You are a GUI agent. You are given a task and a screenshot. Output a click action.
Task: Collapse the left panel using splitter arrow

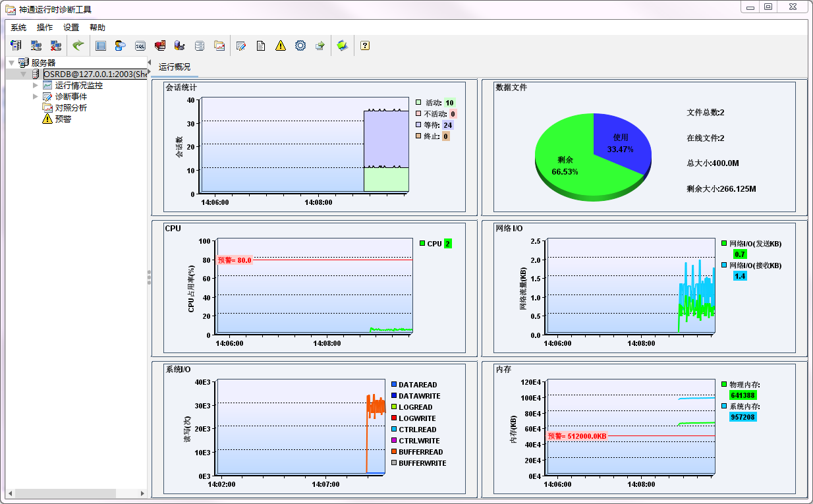point(150,63)
